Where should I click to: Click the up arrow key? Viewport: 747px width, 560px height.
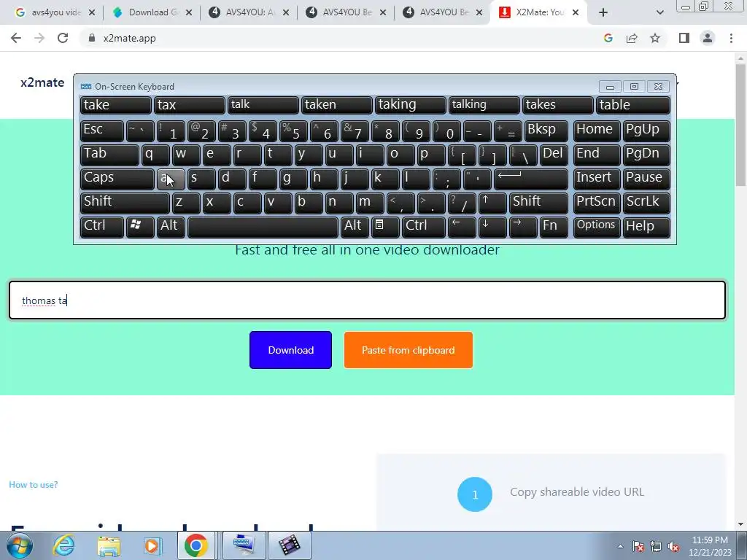pos(492,203)
